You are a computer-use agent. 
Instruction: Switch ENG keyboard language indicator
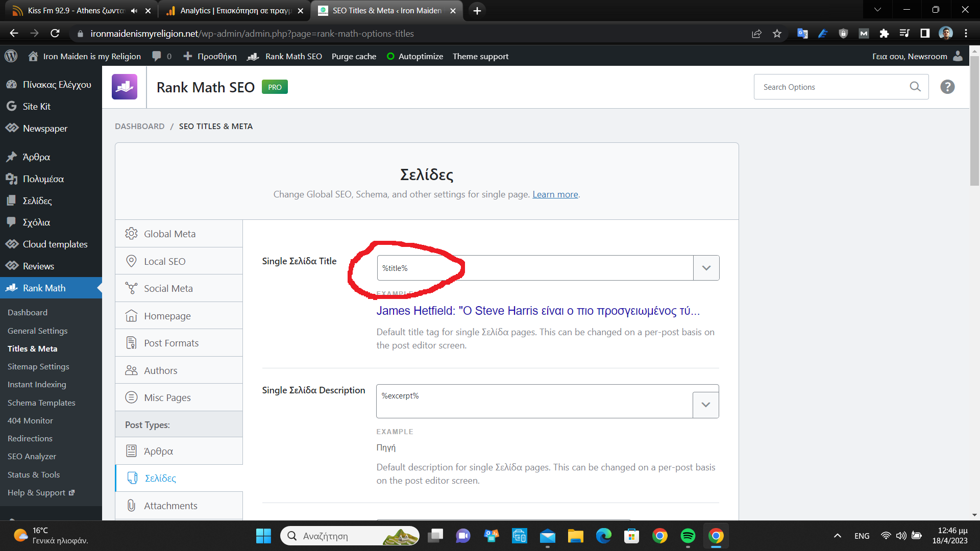[862, 536]
